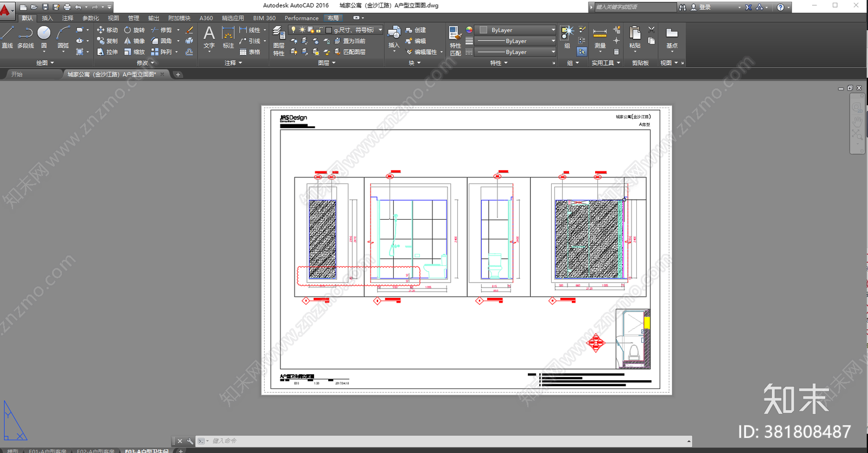
Task: Click the Trim (修剪) tool
Action: click(x=162, y=30)
